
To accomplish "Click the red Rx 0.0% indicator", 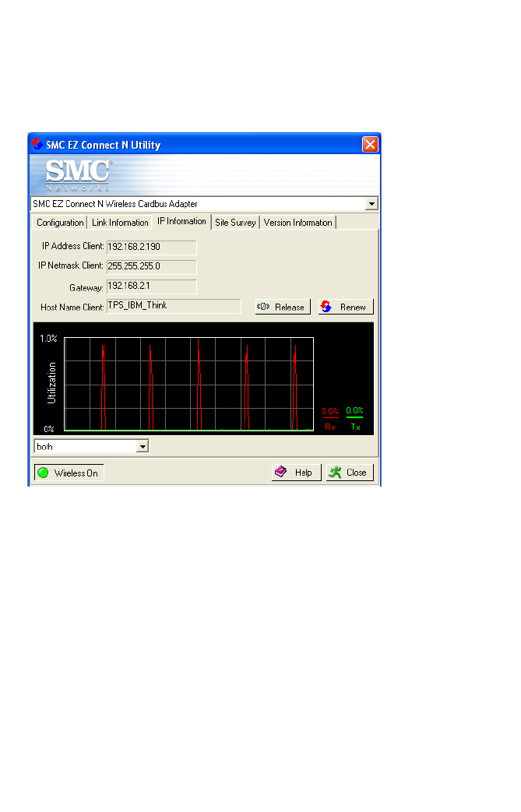I will [x=330, y=418].
